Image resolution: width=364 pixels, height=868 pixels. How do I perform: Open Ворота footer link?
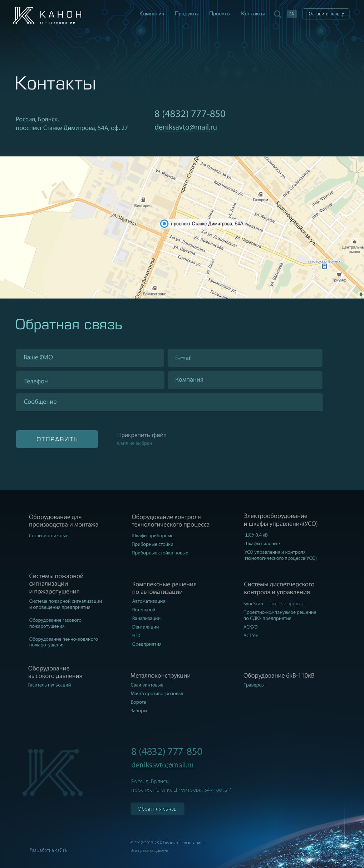coord(138,702)
